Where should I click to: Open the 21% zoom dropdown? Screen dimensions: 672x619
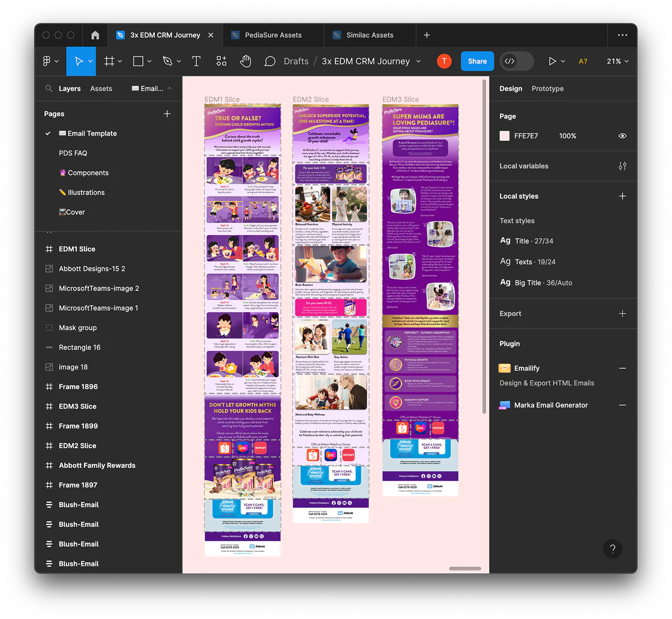617,61
